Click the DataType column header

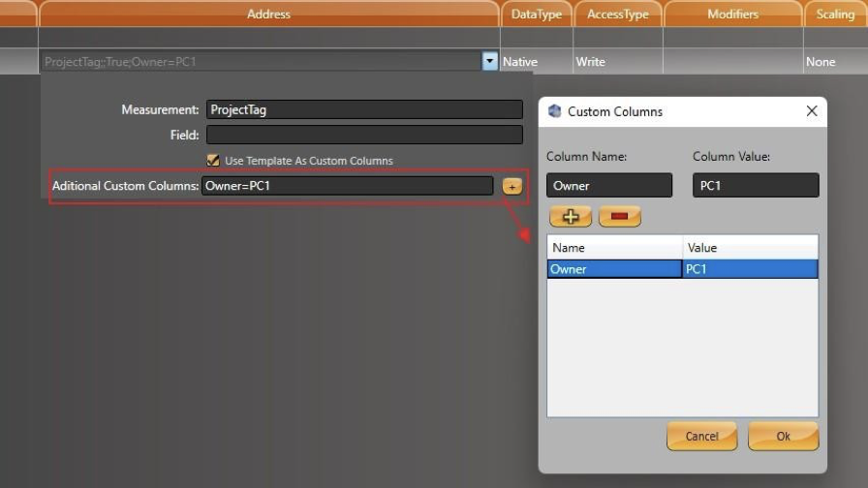[537, 15]
